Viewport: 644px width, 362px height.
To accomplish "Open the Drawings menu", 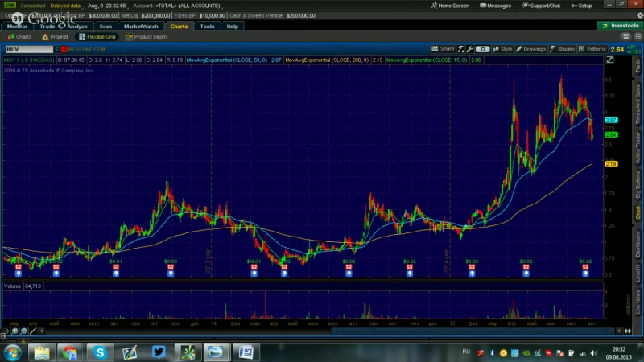I will click(531, 49).
